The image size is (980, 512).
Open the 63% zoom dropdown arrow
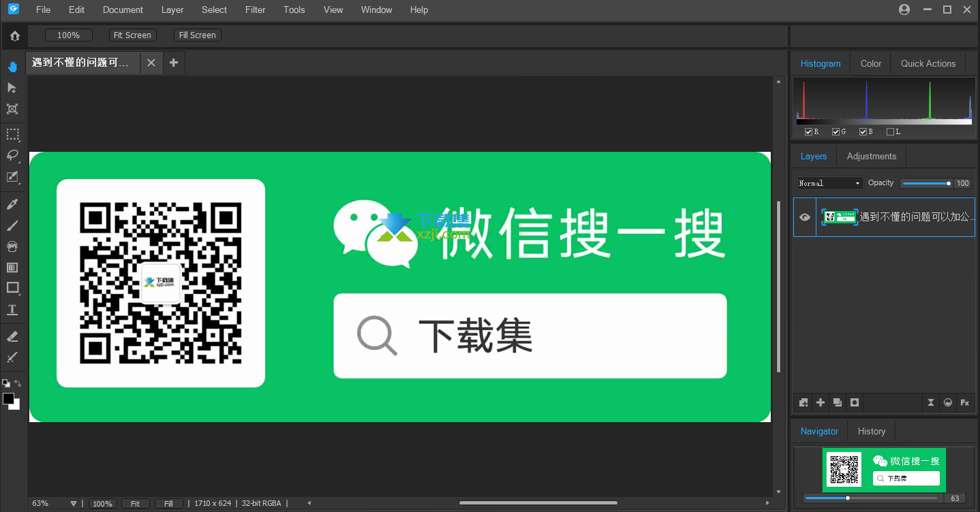(x=73, y=504)
